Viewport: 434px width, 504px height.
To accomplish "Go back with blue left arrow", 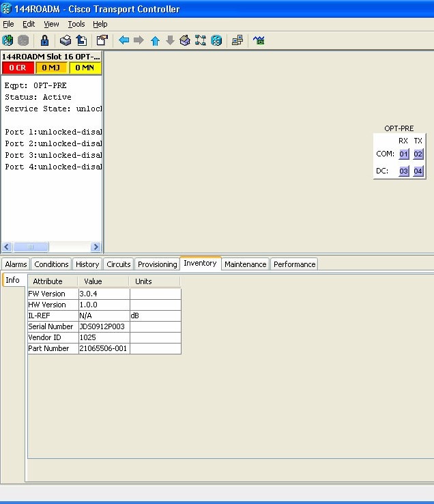I will 124,40.
